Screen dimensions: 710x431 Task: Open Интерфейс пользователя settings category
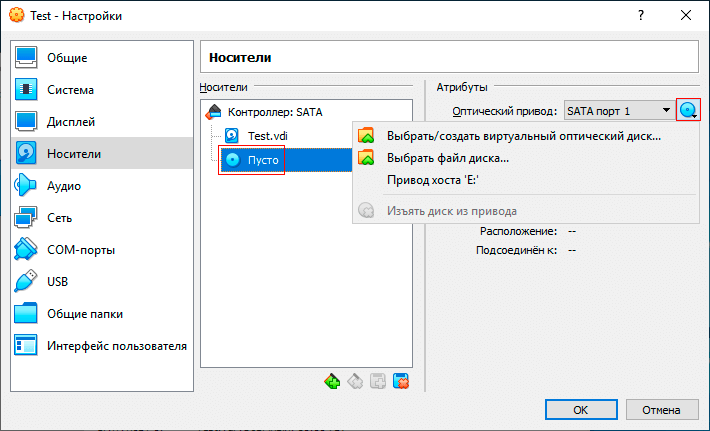tap(102, 346)
